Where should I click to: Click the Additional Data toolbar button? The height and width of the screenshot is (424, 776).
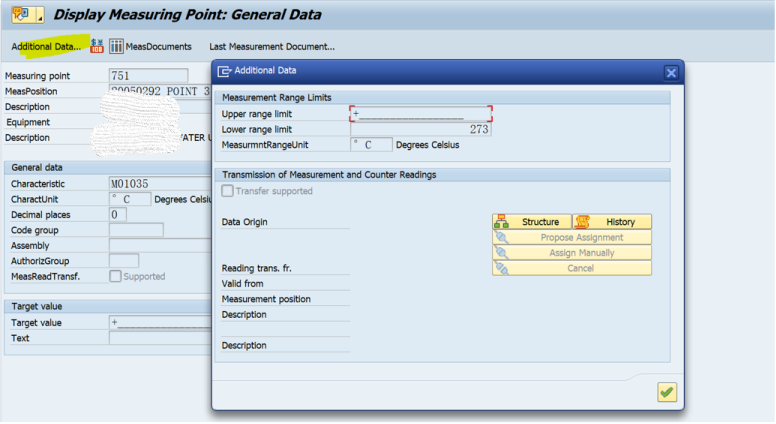tap(46, 47)
